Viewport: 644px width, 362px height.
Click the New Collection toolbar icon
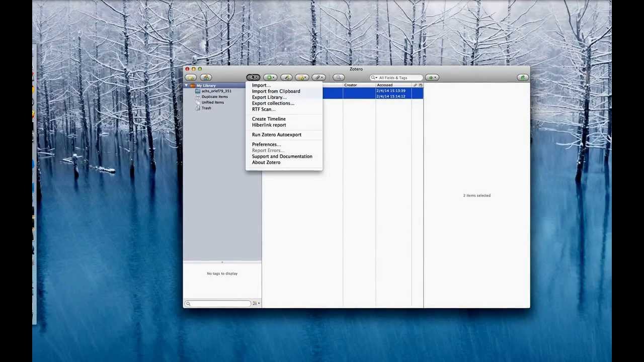coord(191,77)
